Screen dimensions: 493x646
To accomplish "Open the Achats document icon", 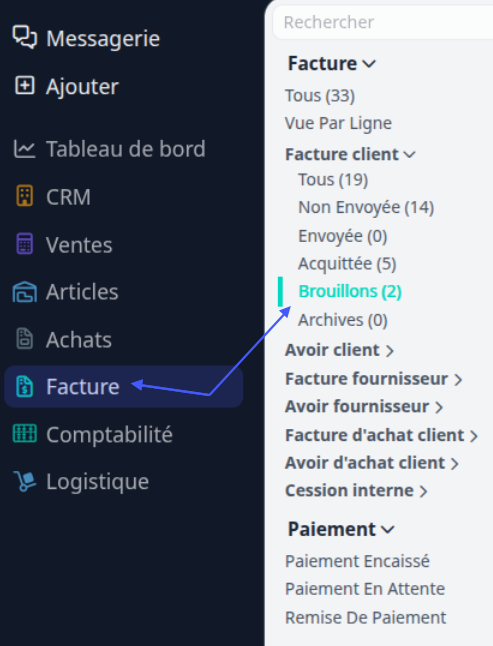I will pyautogui.click(x=25, y=339).
